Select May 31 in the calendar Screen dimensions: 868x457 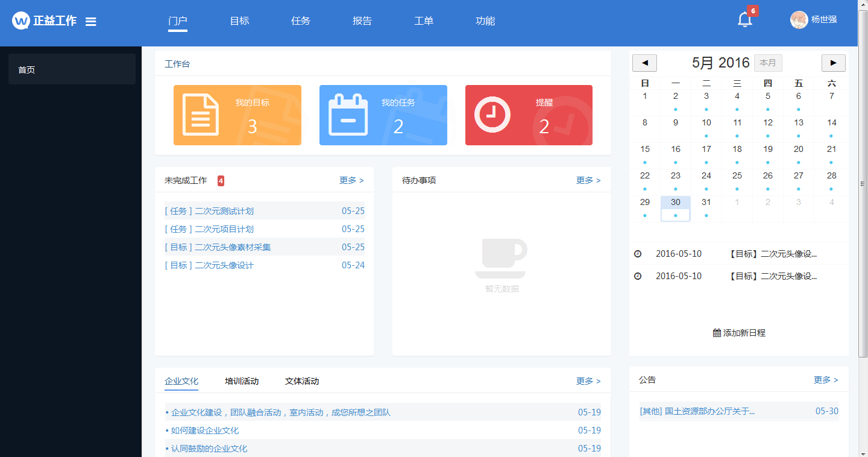[x=706, y=209]
